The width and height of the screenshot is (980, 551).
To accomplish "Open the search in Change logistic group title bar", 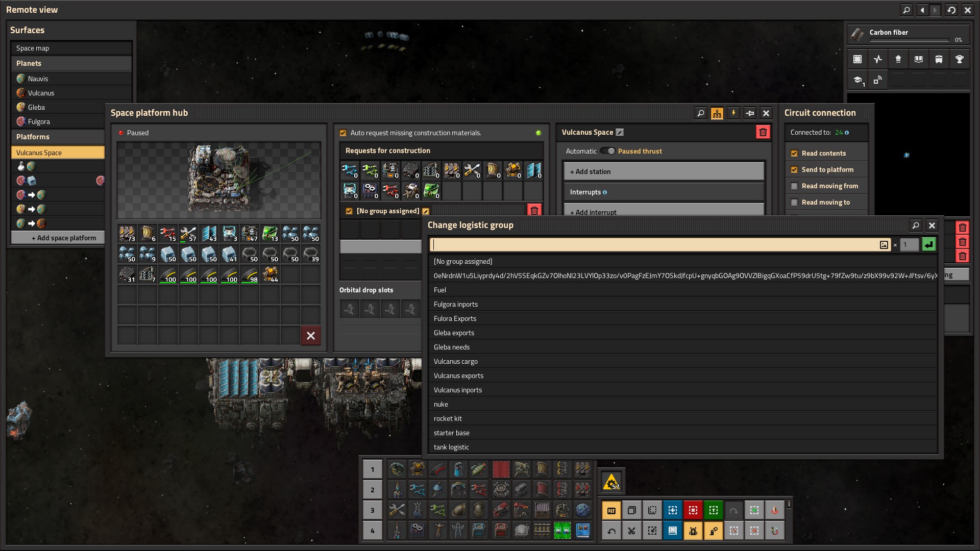I will click(x=916, y=225).
